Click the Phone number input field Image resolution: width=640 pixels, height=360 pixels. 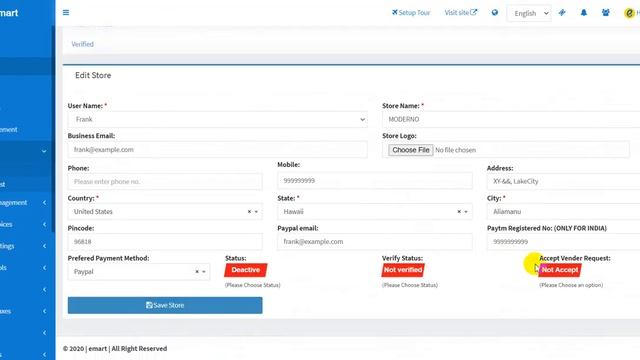point(165,182)
